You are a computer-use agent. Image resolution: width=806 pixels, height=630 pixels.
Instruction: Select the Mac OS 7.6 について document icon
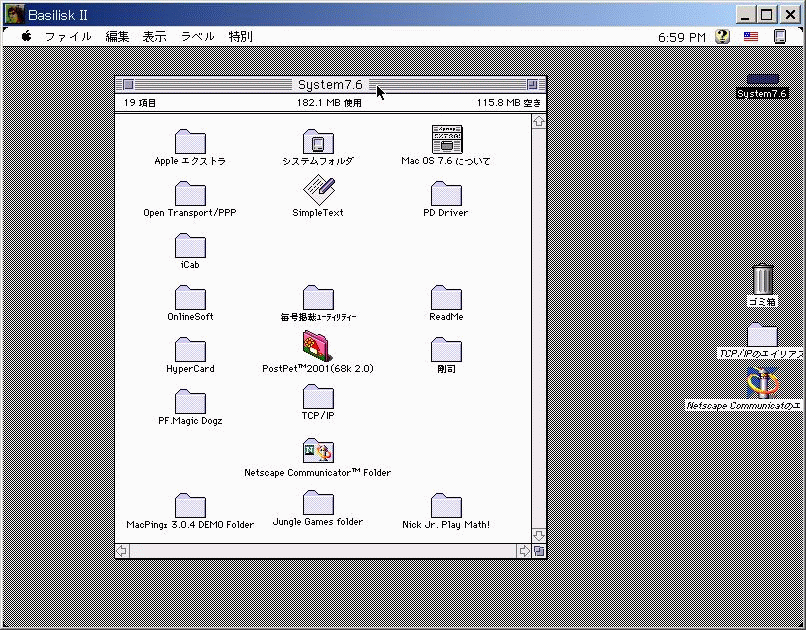coord(447,139)
